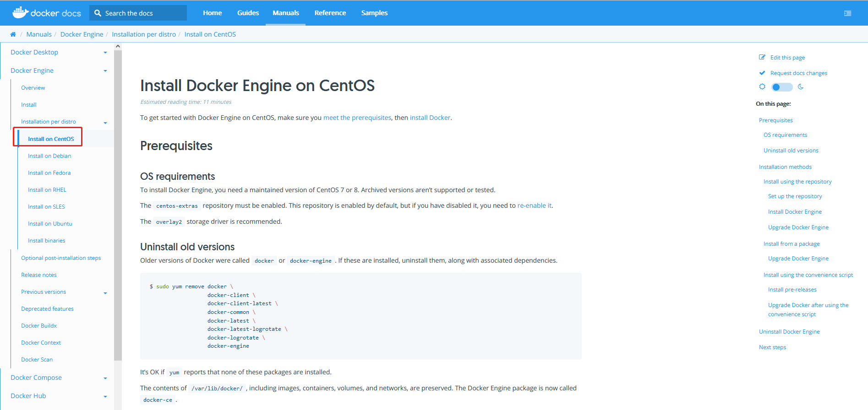Jump to Next steps in contents
The image size is (868, 410).
point(772,347)
